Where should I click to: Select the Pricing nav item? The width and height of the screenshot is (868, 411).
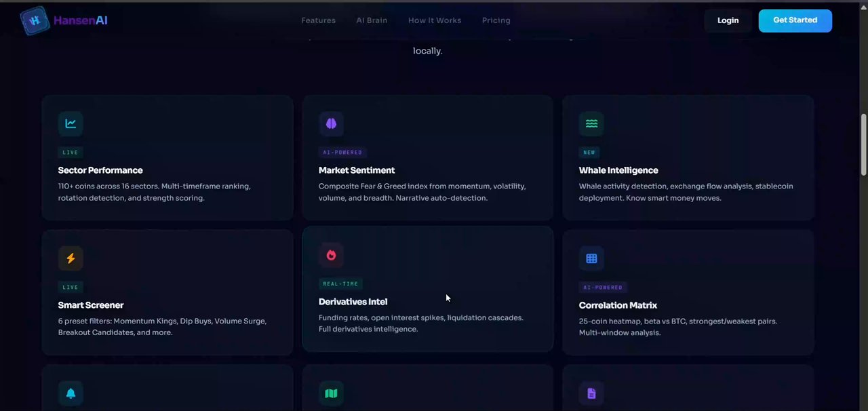(x=496, y=20)
